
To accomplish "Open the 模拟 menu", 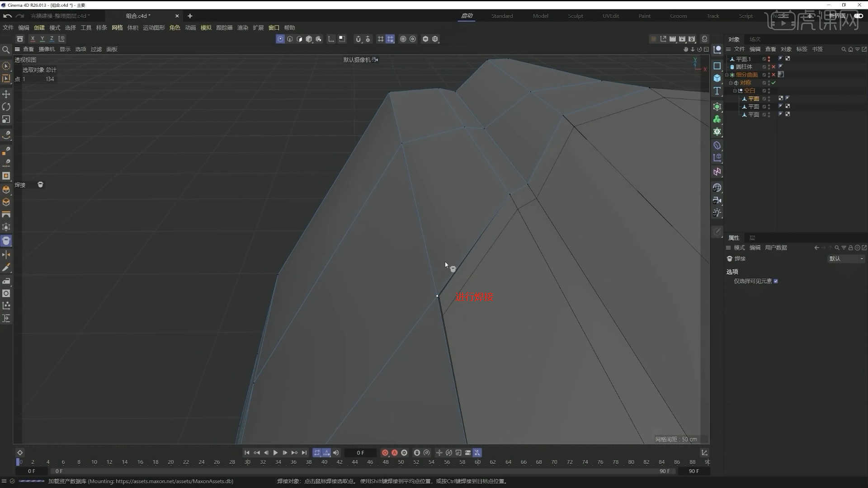I will pyautogui.click(x=206, y=28).
